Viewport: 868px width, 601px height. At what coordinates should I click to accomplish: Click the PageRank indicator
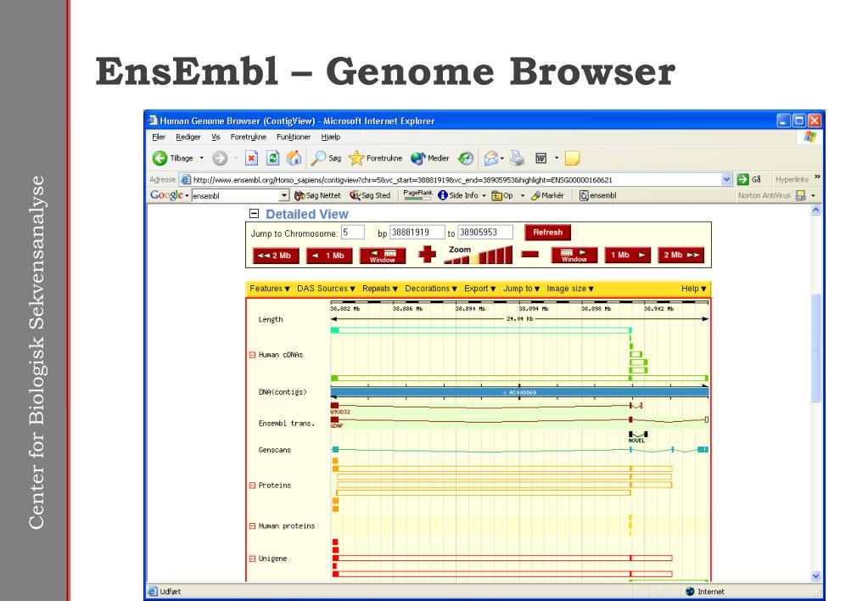coord(417,194)
